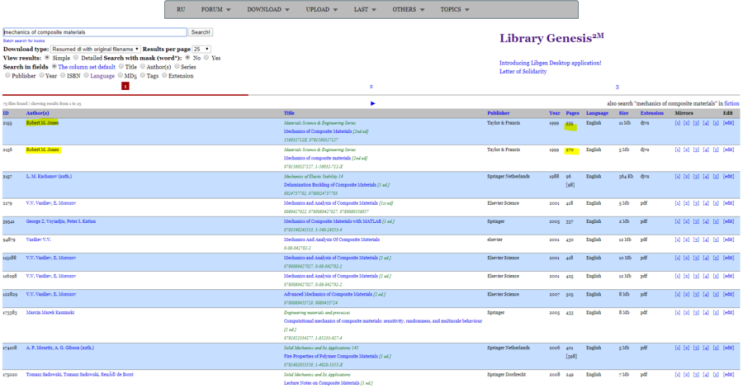Choose Yes for search with mask
Viewport: 743px width, 389px height.
[x=207, y=58]
